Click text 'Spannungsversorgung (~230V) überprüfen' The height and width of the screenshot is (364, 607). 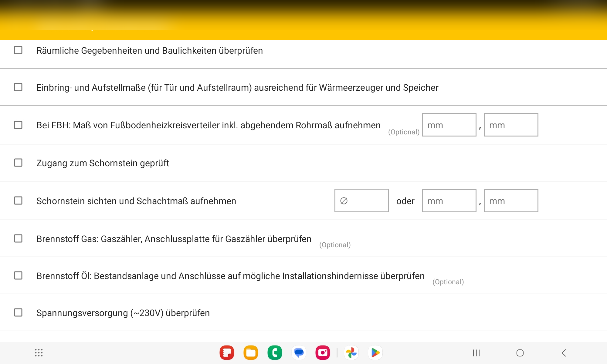(123, 313)
